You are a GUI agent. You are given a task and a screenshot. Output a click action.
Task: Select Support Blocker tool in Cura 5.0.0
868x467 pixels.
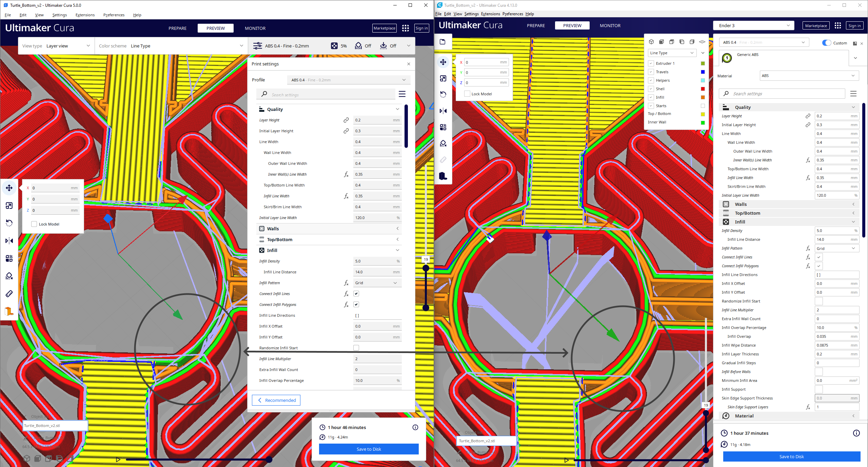tap(9, 276)
